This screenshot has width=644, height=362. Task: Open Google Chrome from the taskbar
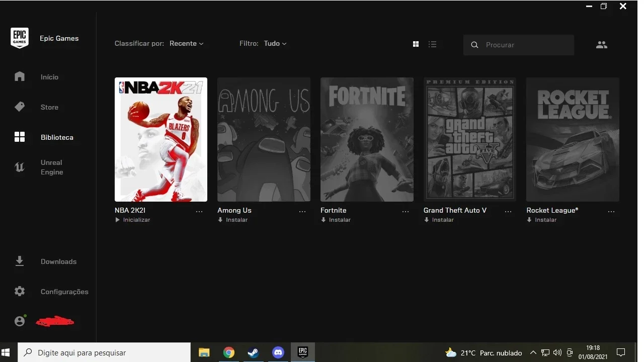[229, 352]
